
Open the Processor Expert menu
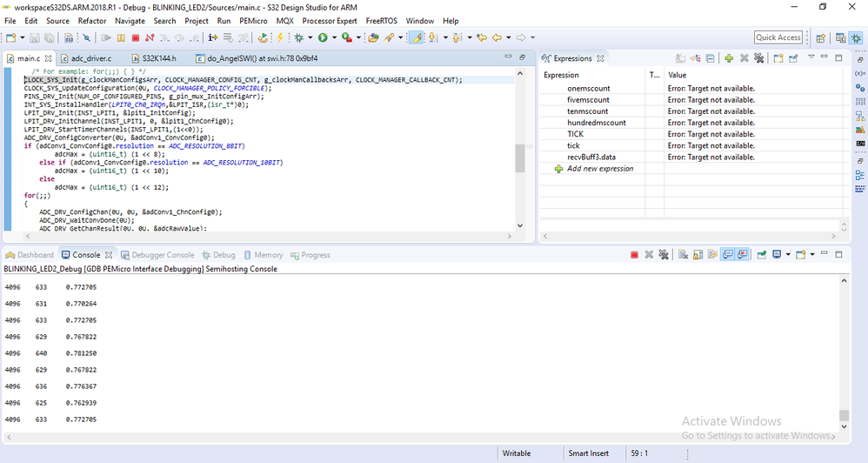tap(330, 21)
